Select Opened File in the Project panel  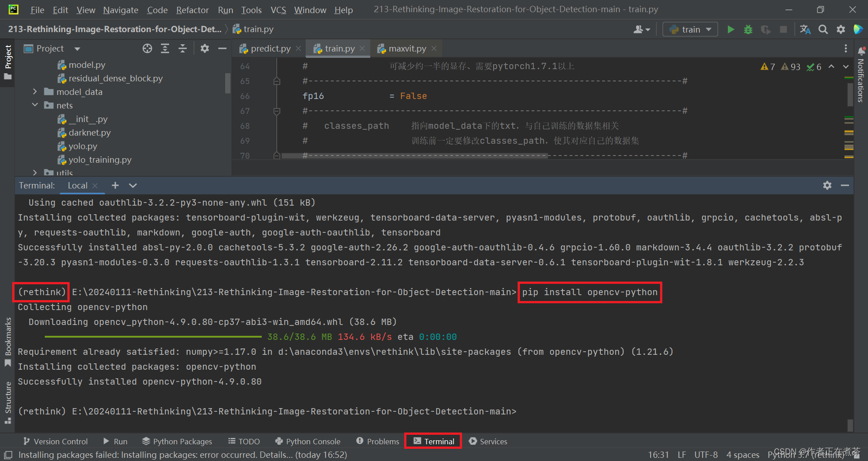click(x=147, y=48)
